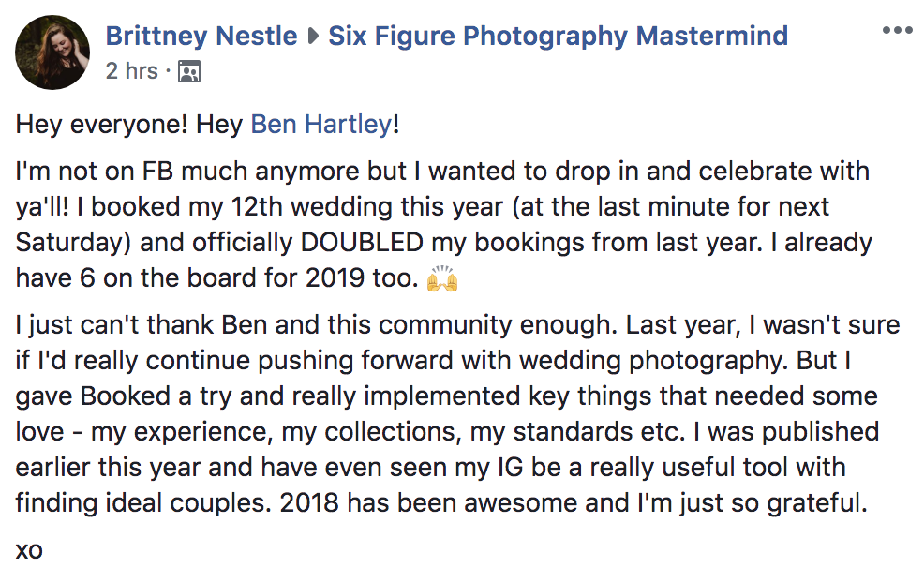924x583 pixels.
Task: Click the arrow between name and group
Action: pos(313,37)
